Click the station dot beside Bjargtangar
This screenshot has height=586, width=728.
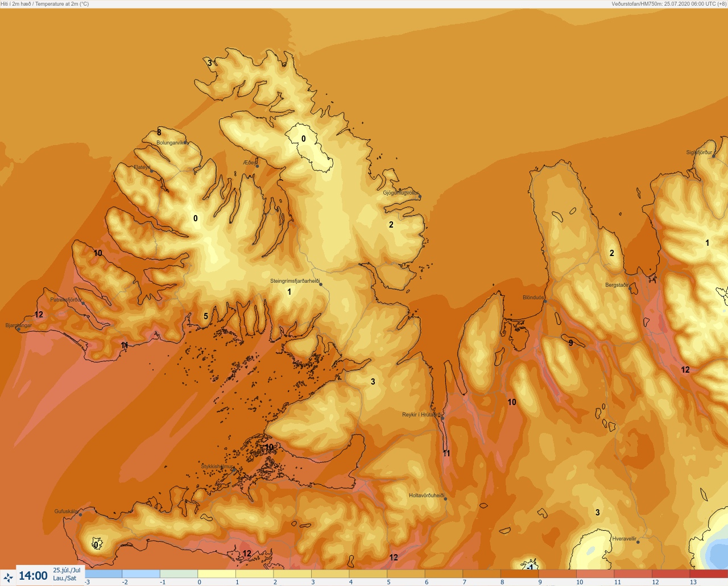coord(18,329)
